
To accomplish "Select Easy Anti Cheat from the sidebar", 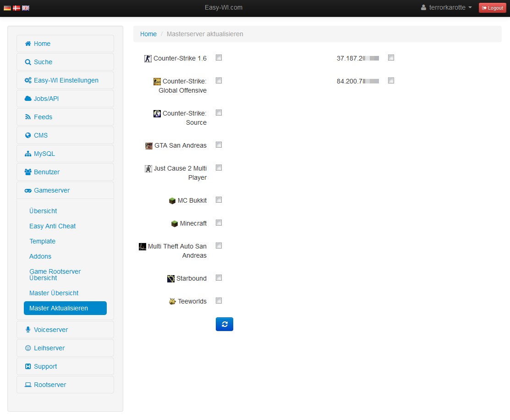I will pos(52,226).
